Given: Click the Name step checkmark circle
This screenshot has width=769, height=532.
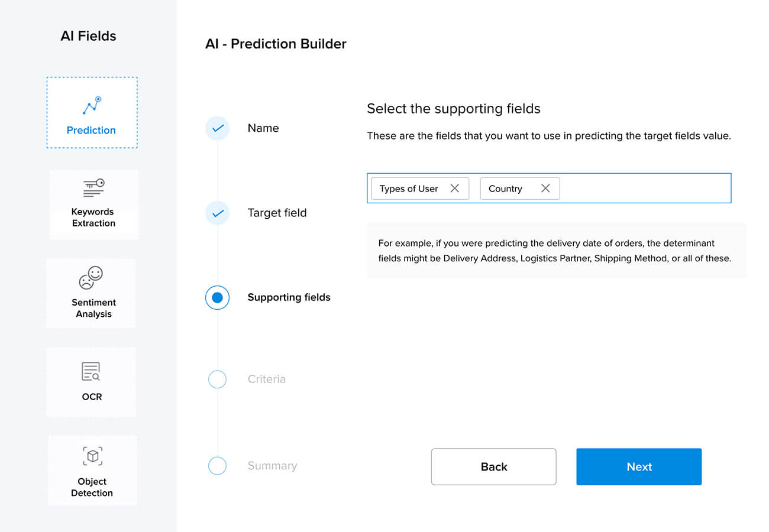Looking at the screenshot, I should (x=218, y=128).
